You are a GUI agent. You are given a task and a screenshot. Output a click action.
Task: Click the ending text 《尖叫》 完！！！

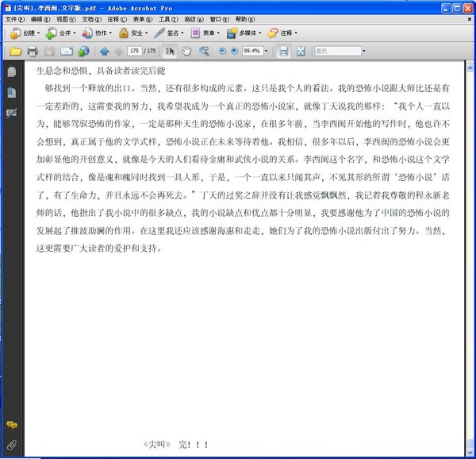click(175, 445)
